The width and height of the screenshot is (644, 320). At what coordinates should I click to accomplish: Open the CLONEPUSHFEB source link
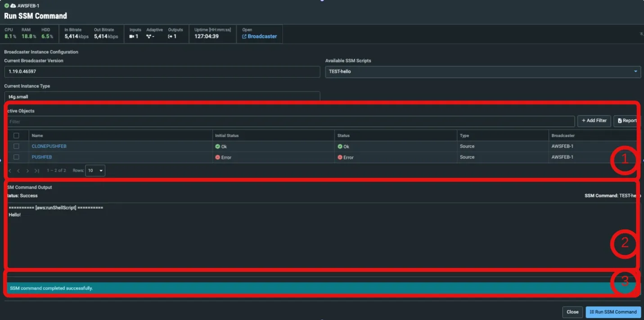49,146
